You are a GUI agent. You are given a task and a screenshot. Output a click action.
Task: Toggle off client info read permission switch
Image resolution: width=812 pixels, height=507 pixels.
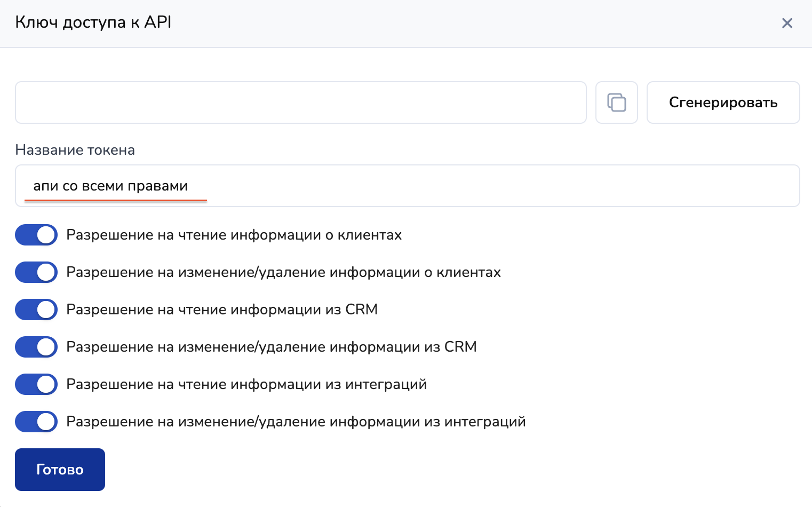pyautogui.click(x=36, y=235)
